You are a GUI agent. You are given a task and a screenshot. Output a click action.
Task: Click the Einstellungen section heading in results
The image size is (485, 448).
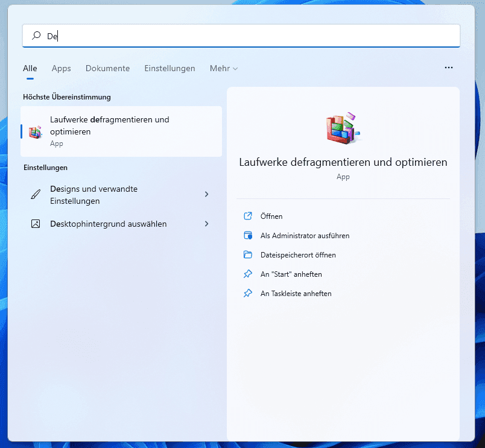(x=45, y=168)
